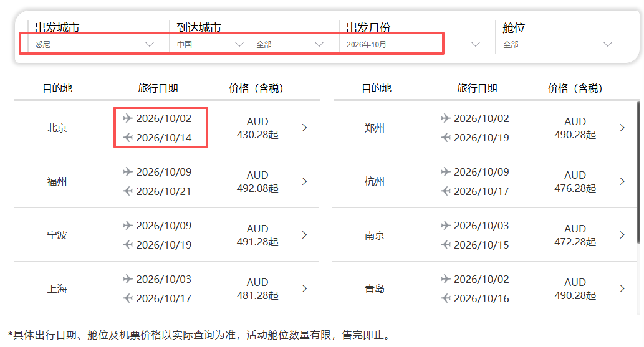Expand the departure city 悉尼 dropdown

point(149,45)
